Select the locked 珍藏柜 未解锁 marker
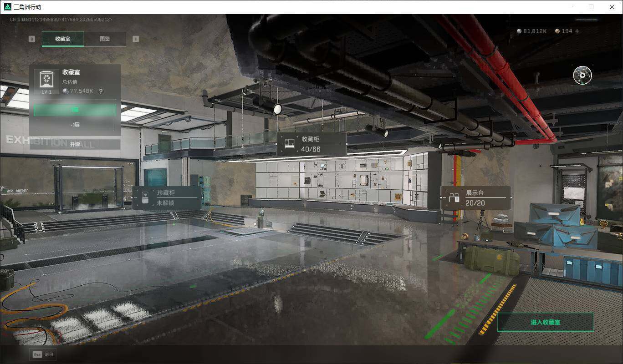This screenshot has height=364, width=623. [x=167, y=198]
